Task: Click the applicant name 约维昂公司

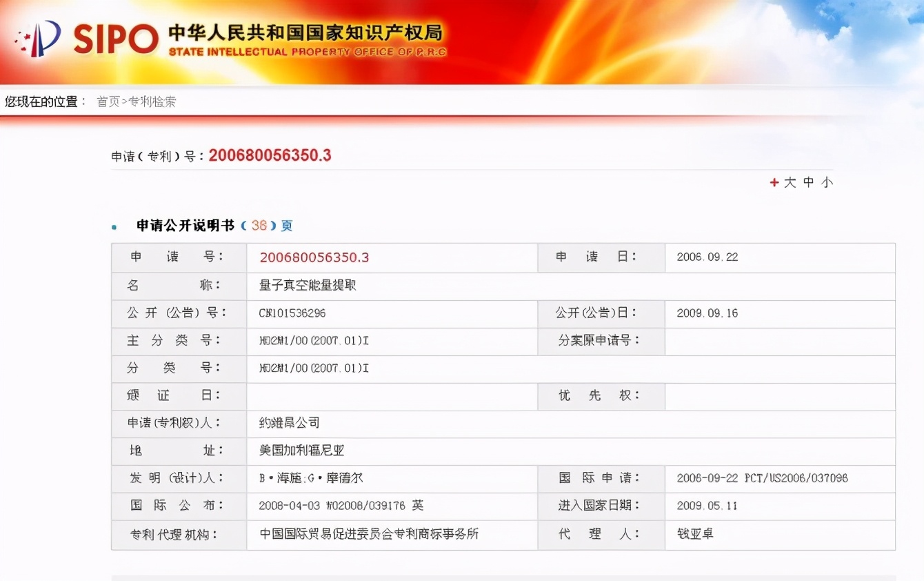Action: [289, 423]
